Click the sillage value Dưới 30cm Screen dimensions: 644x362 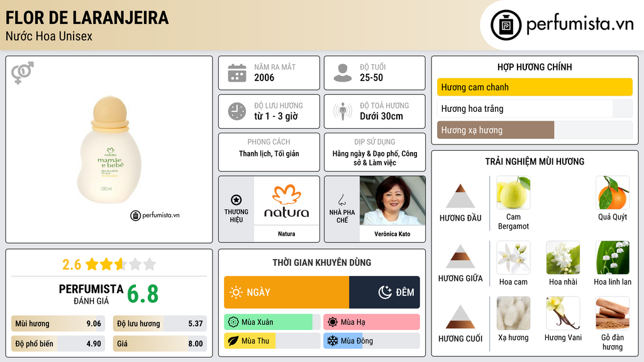tap(382, 116)
